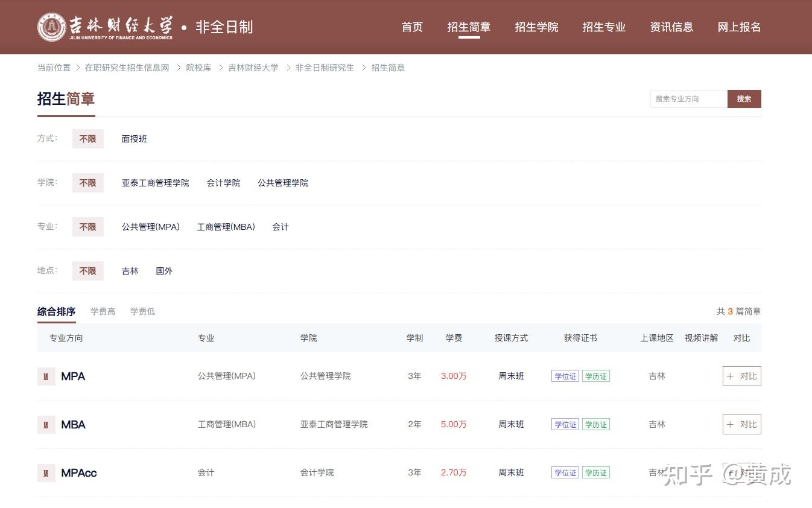
Task: Open the MBA program title
Action: pyautogui.click(x=73, y=425)
